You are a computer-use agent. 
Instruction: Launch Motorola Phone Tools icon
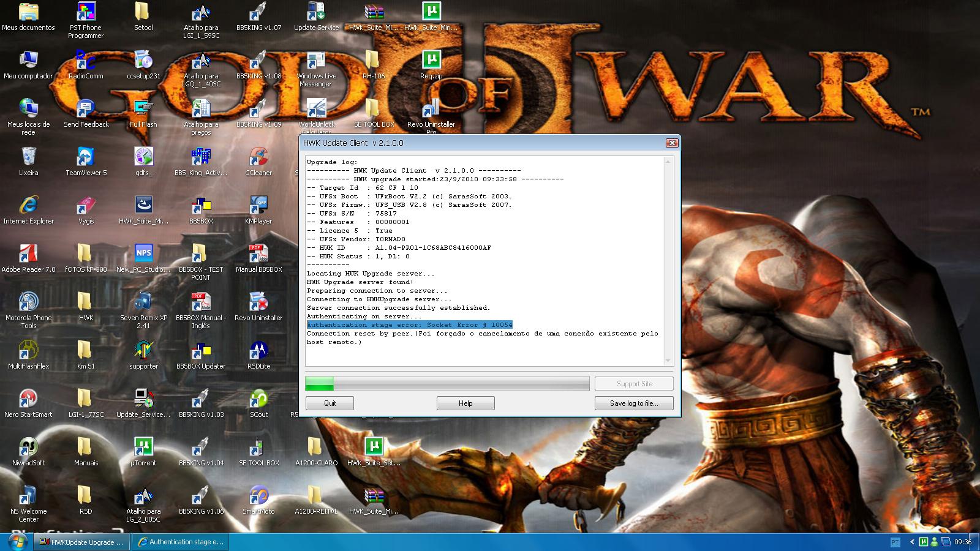click(x=28, y=310)
